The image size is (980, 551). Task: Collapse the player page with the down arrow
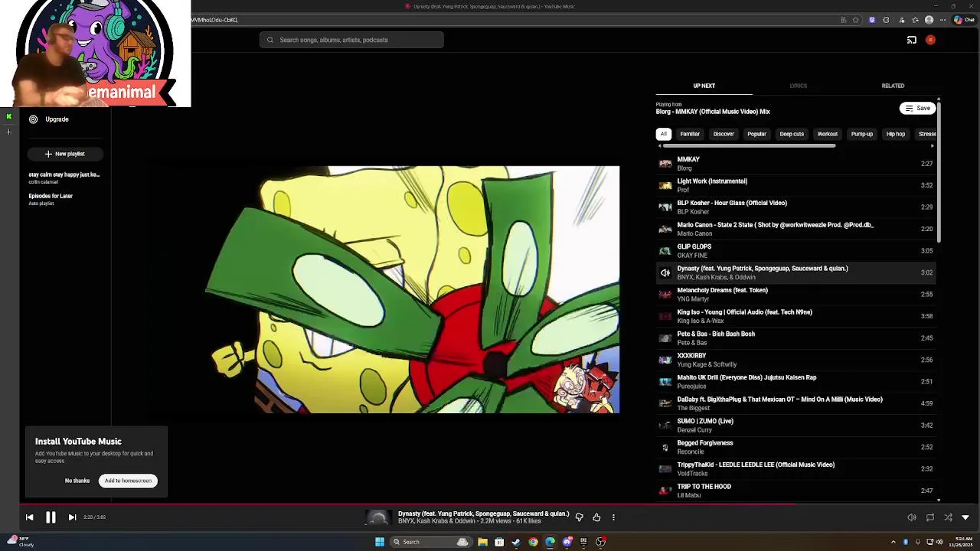pos(965,517)
